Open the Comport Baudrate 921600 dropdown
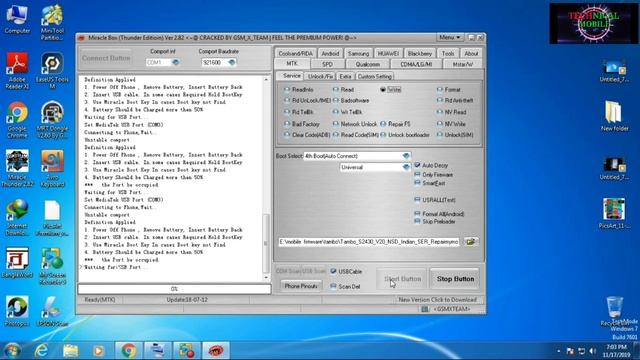Screen dimensions: 640x360 pos(232,62)
